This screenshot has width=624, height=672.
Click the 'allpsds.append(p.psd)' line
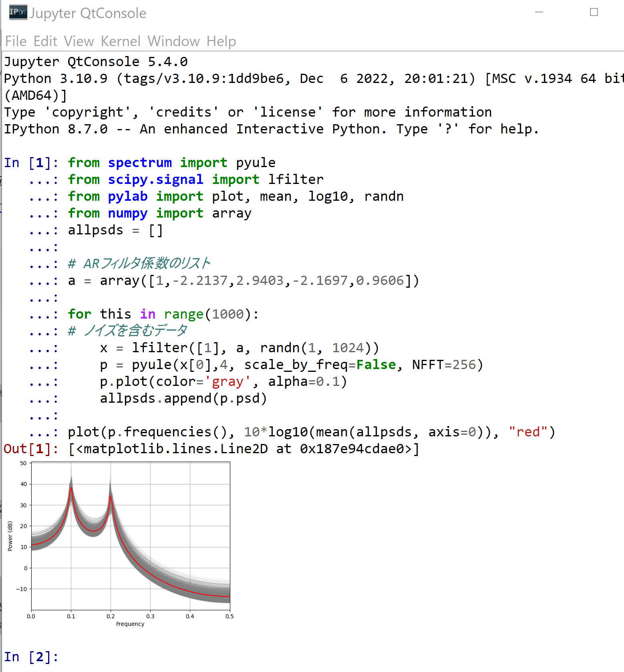tap(183, 398)
